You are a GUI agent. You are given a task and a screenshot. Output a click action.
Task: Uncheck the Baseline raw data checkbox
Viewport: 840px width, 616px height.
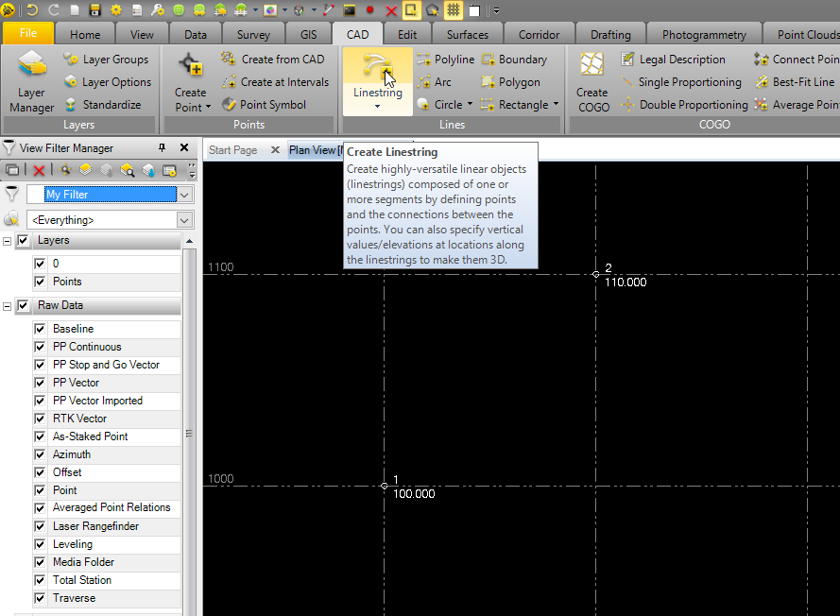coord(40,329)
